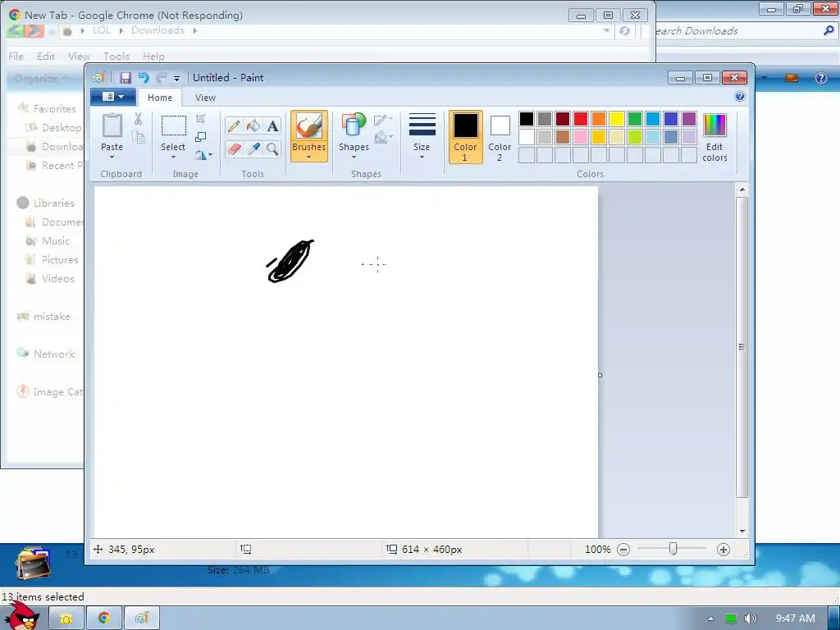
Task: Click the Brushes tool icon
Action: pyautogui.click(x=309, y=126)
